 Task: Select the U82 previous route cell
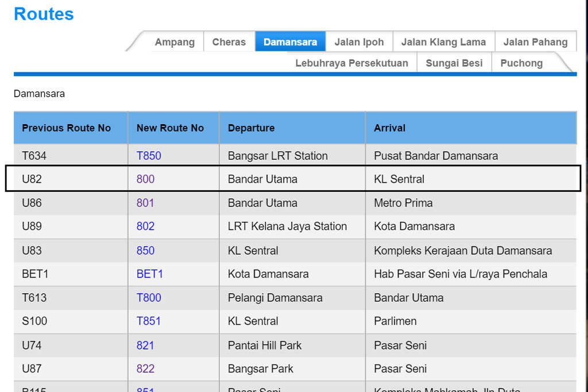point(71,179)
